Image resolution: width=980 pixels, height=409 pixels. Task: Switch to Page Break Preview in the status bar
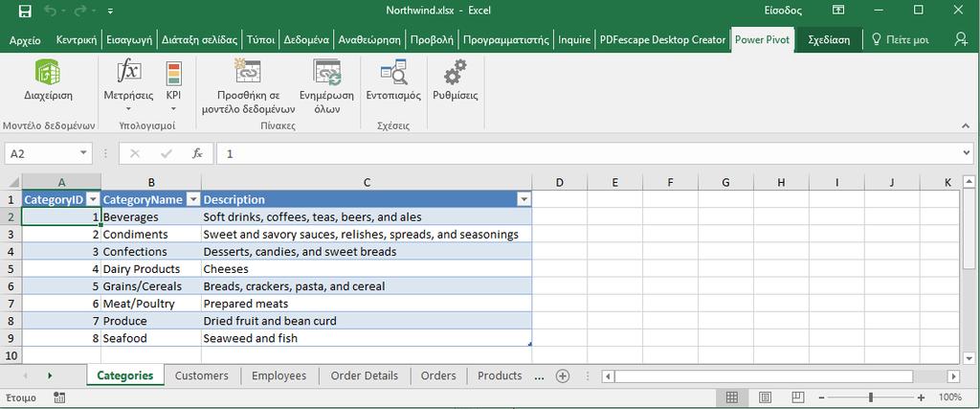(797, 398)
